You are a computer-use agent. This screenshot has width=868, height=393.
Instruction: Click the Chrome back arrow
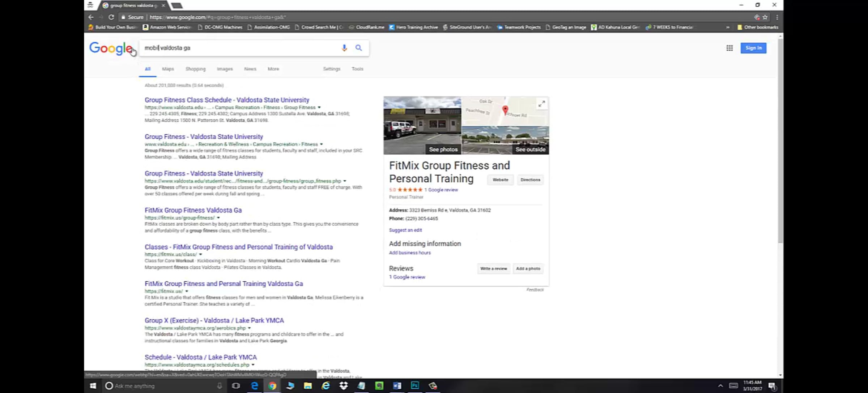click(91, 17)
